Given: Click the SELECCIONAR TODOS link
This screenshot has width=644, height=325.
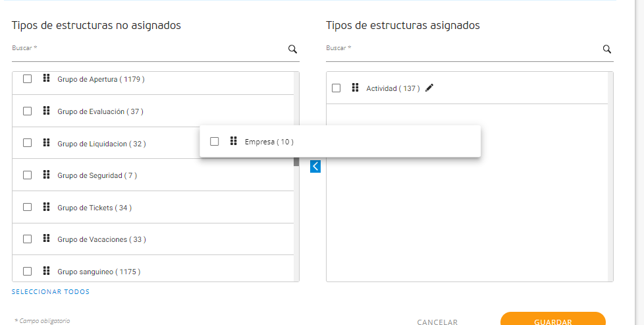Looking at the screenshot, I should [51, 291].
